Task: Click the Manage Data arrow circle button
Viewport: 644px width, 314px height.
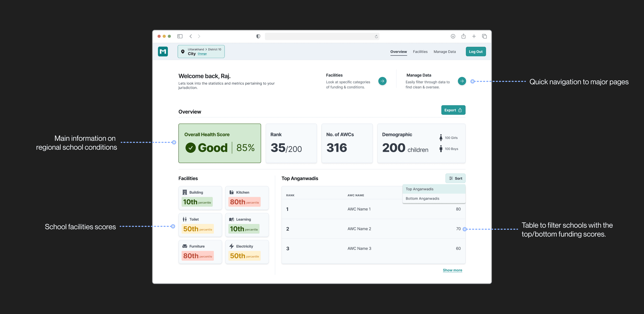Action: 462,81
